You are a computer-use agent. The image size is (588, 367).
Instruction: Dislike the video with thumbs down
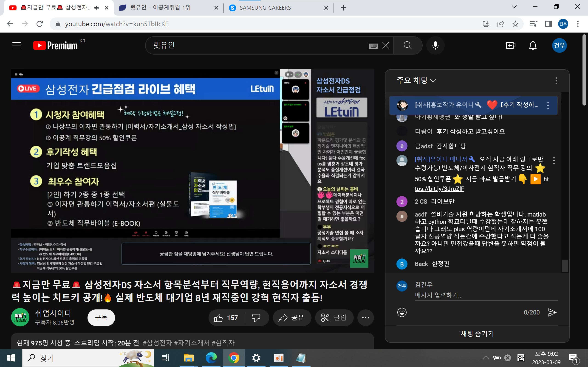coord(256,318)
